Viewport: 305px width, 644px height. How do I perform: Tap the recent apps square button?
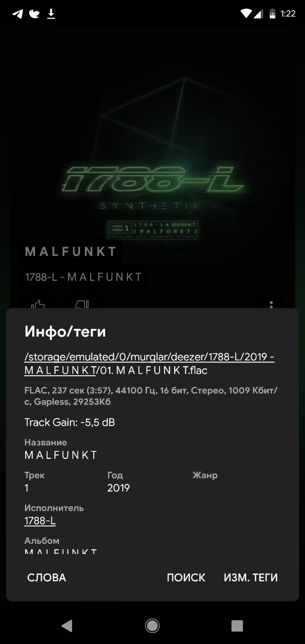coord(237,625)
